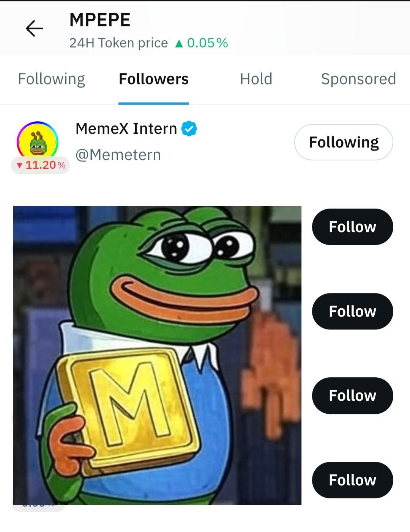The height and width of the screenshot is (532, 410).
Task: Click the second Follow button
Action: [352, 311]
